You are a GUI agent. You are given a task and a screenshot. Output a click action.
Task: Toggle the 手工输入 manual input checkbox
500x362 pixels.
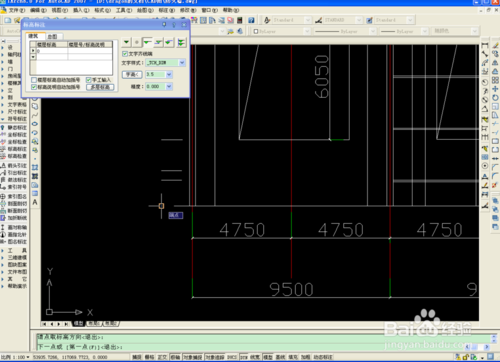[88, 80]
